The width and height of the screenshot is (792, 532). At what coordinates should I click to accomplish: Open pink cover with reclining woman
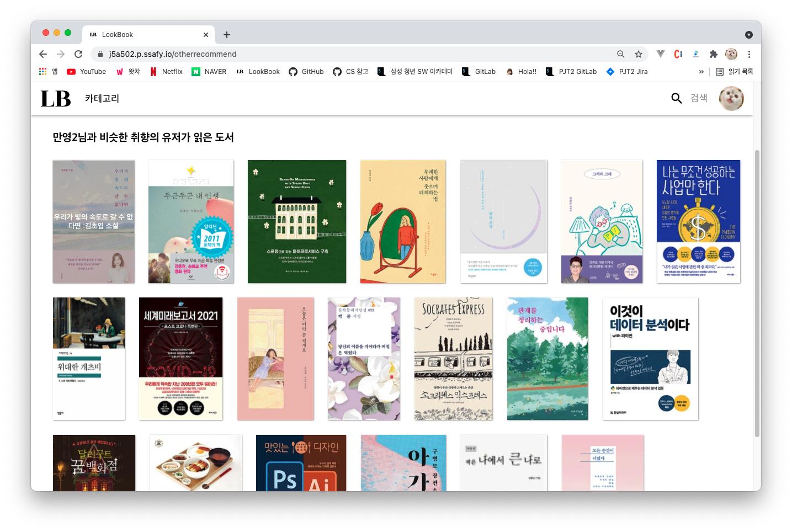tap(275, 359)
